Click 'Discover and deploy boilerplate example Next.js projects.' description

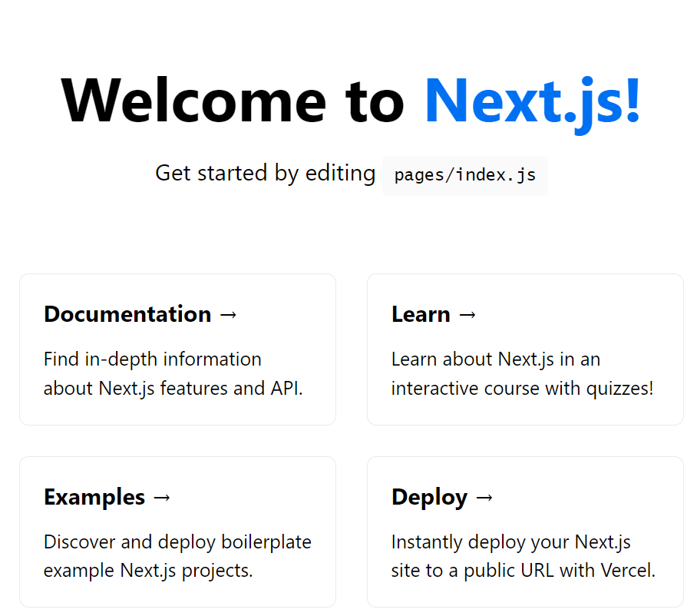tap(177, 556)
